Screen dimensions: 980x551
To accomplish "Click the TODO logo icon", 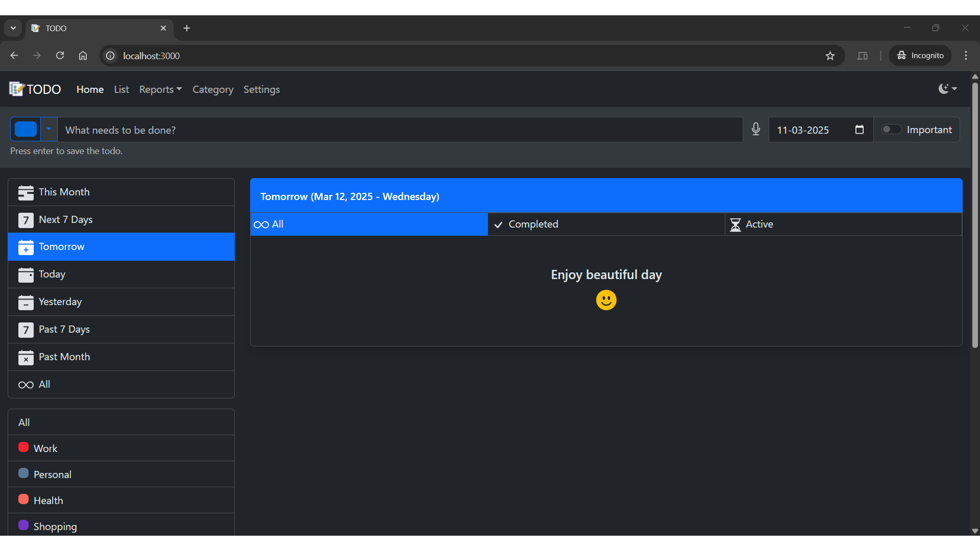I will click(17, 89).
